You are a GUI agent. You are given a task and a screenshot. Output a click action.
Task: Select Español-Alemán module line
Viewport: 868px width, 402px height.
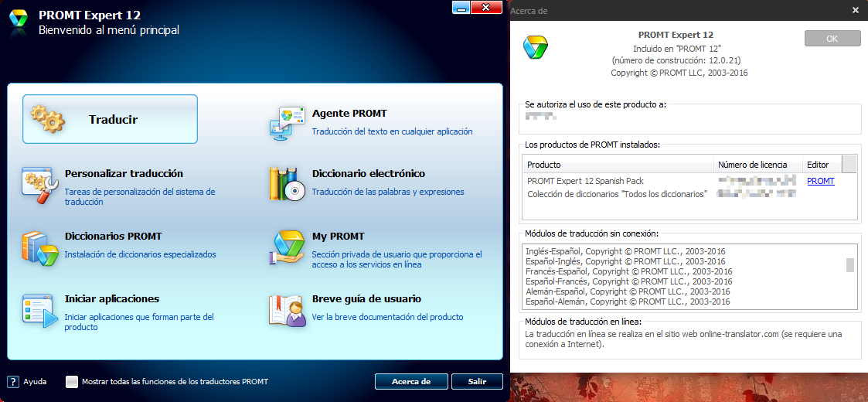tap(628, 301)
